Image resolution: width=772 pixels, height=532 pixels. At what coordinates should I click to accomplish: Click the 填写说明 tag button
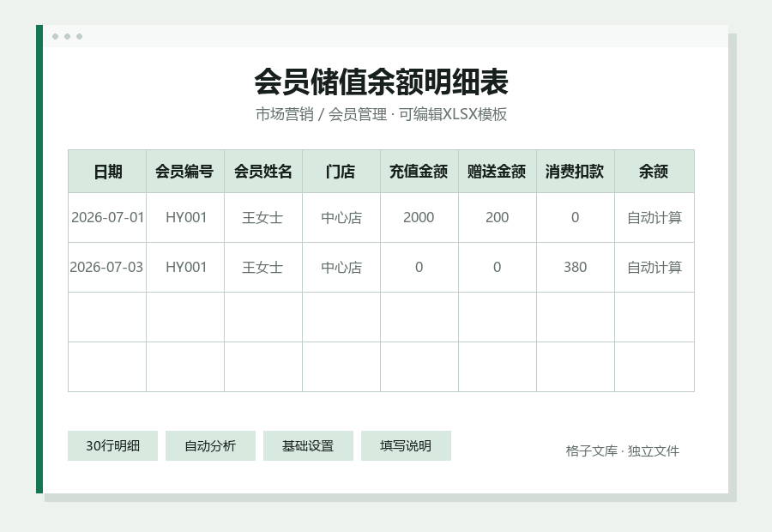[x=406, y=446]
